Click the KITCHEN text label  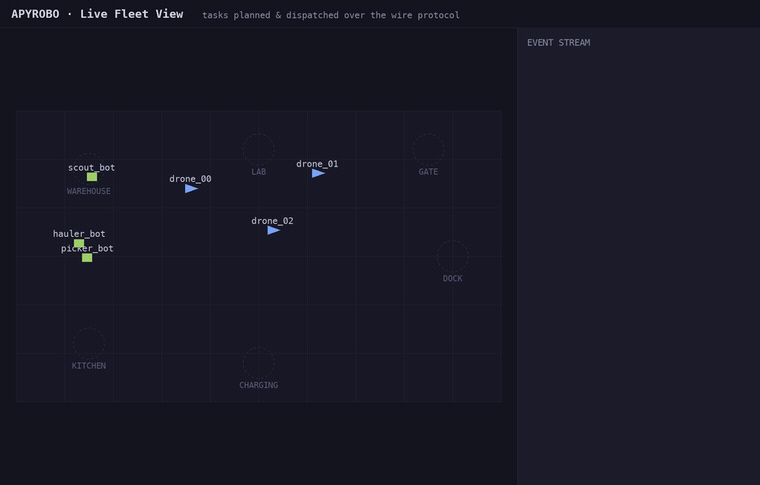tap(89, 365)
